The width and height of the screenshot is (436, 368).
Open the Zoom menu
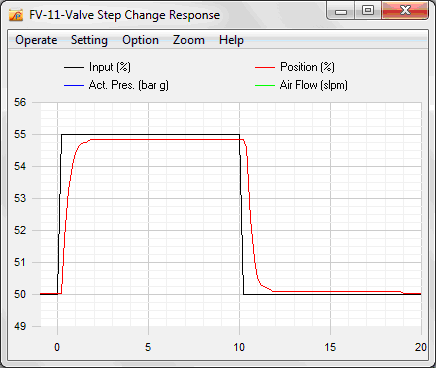(189, 40)
